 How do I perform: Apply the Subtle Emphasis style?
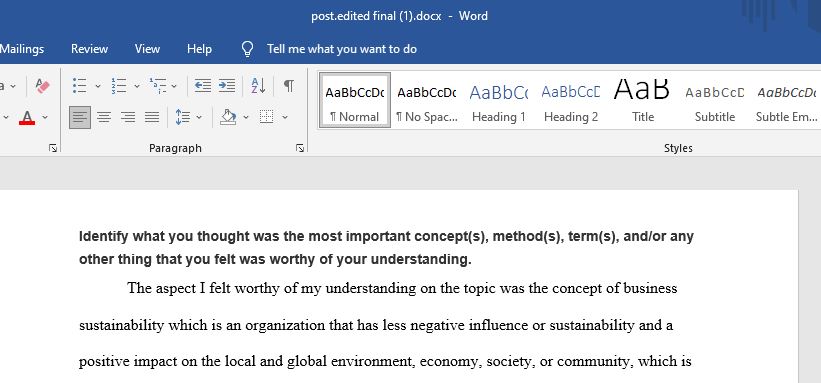coord(786,100)
